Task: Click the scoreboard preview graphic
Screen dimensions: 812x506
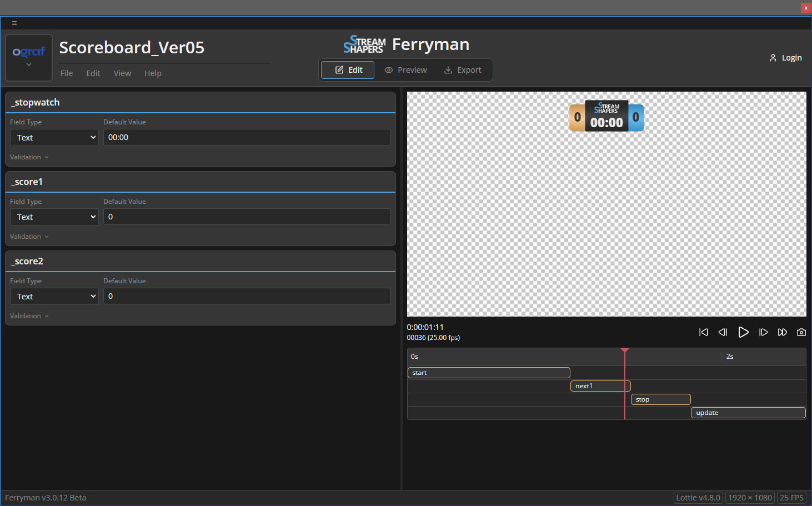Action: (607, 116)
